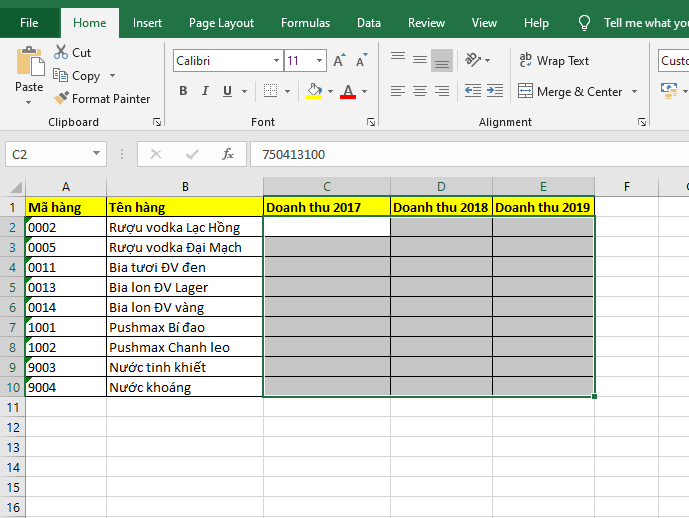Toggle Italic formatting

(206, 91)
